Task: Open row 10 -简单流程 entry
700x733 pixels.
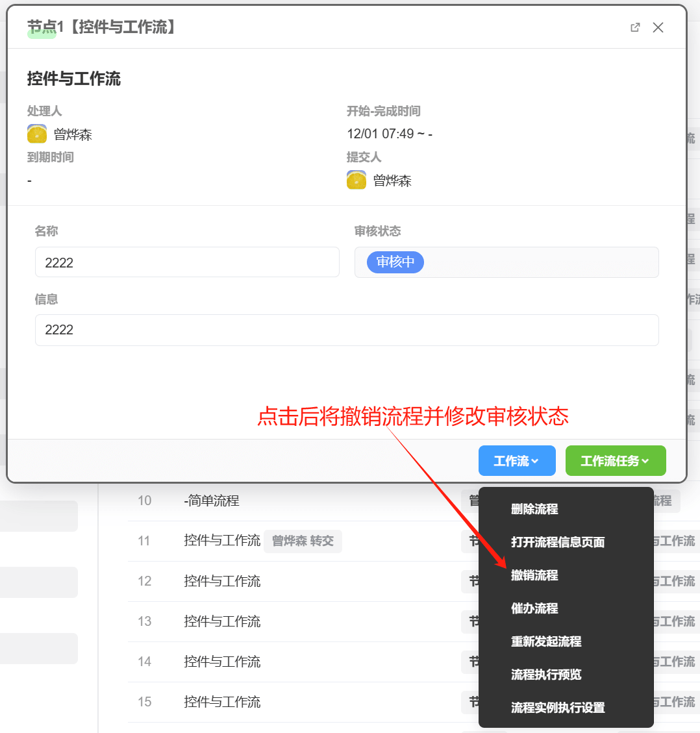Action: tap(212, 501)
